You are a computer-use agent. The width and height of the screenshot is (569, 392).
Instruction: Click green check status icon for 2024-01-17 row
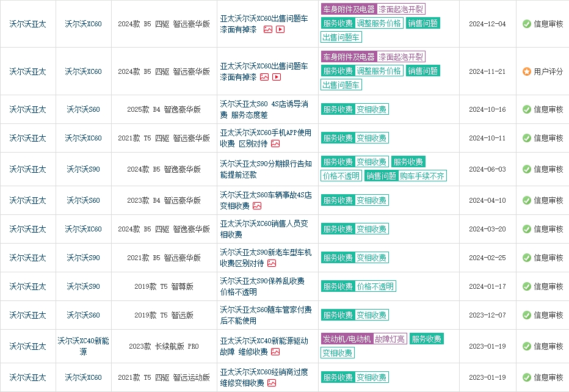[526, 286]
